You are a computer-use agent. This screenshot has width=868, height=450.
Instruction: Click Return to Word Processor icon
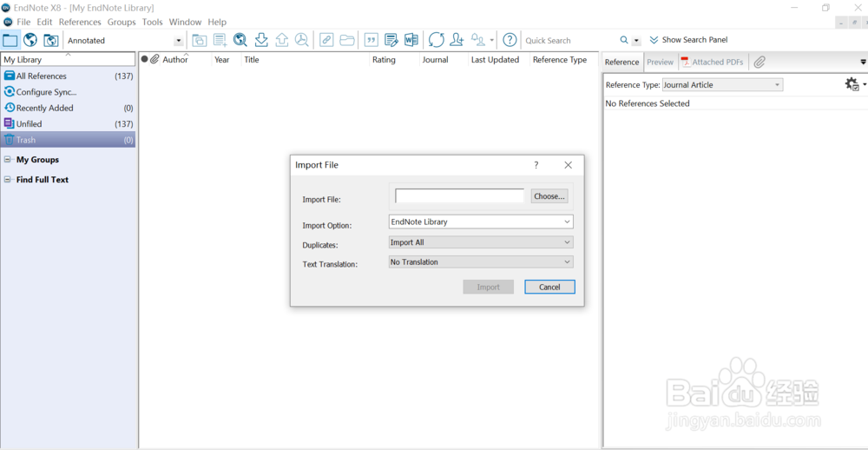click(411, 40)
